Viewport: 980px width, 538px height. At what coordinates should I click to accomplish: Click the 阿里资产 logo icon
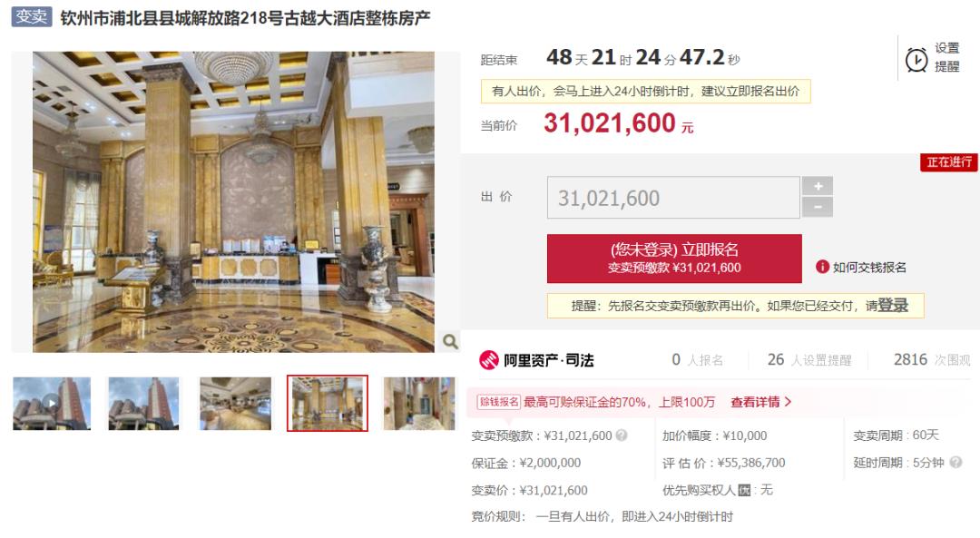pyautogui.click(x=489, y=360)
